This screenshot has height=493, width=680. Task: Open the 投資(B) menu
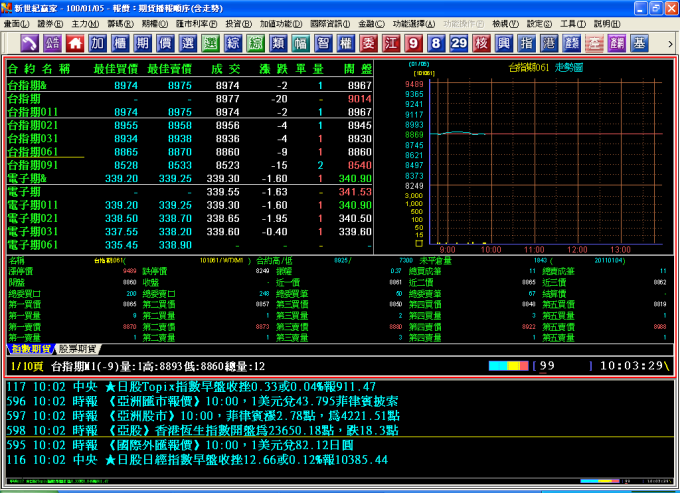click(239, 24)
